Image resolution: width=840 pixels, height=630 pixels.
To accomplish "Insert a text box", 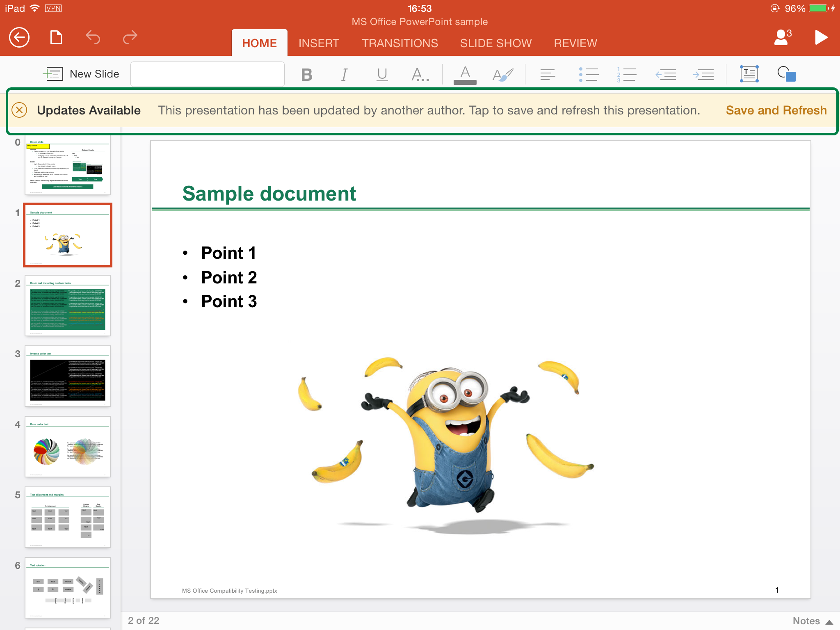I will pos(749,74).
